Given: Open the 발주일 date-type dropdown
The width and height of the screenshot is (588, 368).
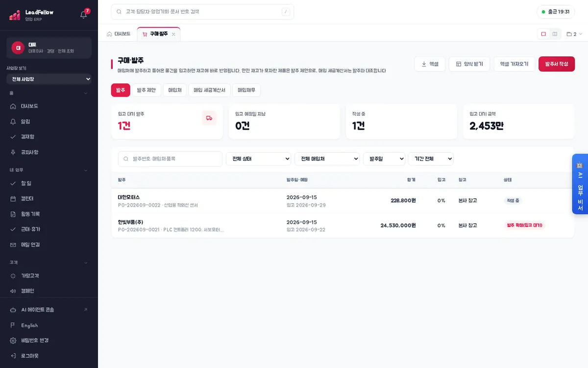Looking at the screenshot, I should tap(384, 159).
